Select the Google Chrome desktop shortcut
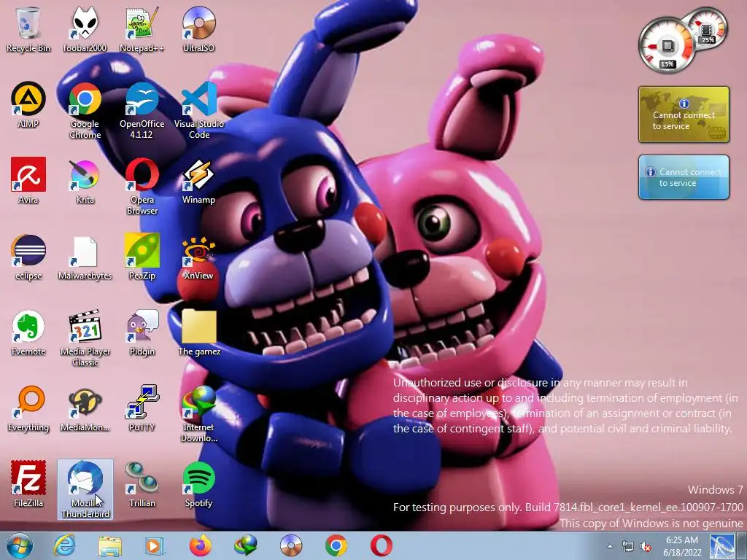This screenshot has width=747, height=560. 85,111
